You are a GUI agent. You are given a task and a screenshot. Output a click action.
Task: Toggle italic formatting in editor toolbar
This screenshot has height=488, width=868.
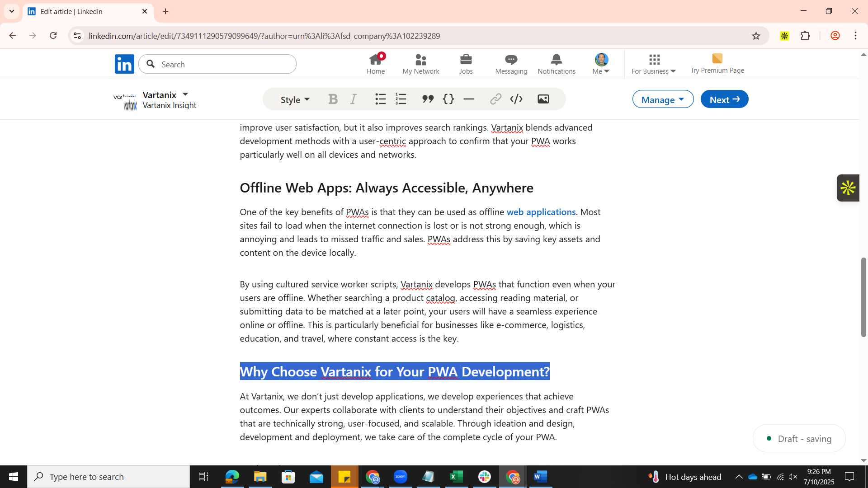[354, 99]
